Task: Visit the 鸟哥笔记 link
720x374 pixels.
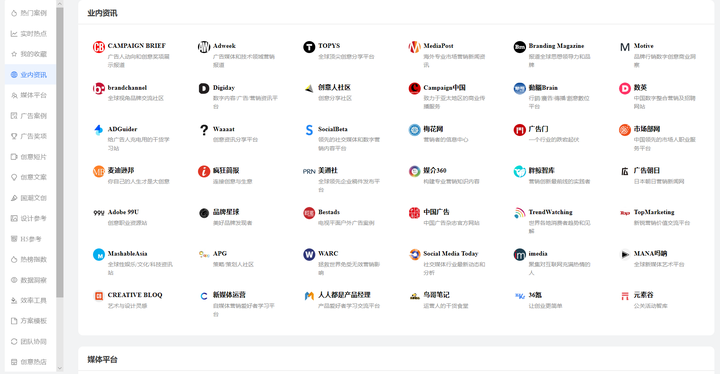Action: click(436, 295)
